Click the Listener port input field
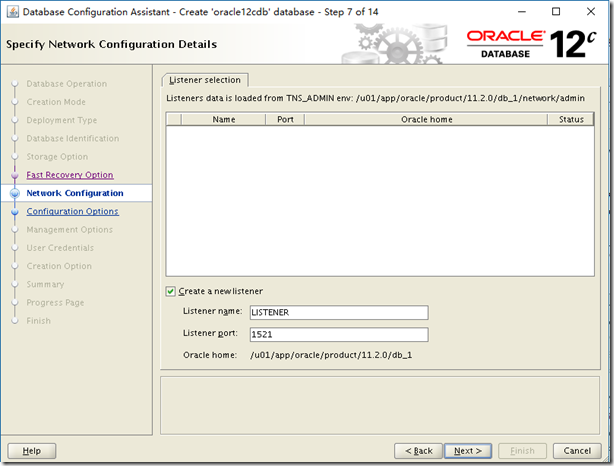This screenshot has width=614, height=466. coord(339,334)
